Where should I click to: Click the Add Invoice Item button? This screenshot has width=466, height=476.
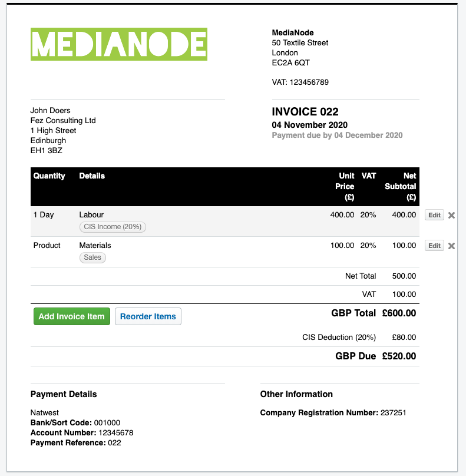71,316
